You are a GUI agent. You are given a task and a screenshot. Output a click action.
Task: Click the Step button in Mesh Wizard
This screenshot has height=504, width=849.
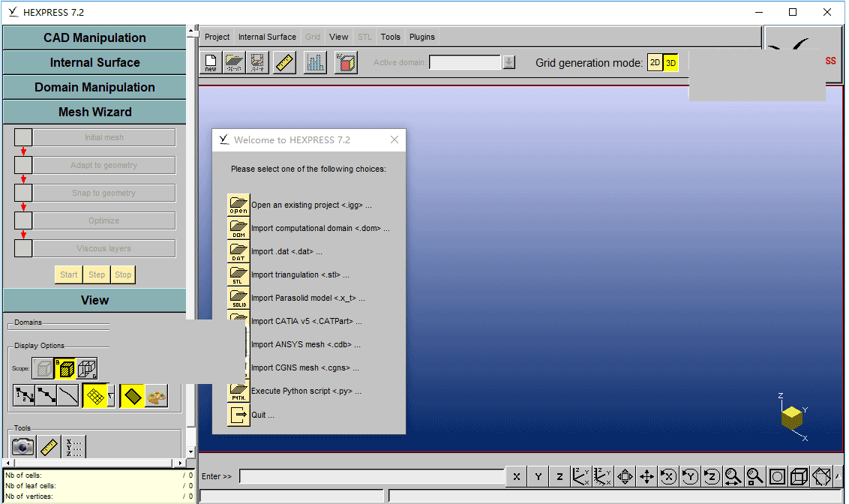(97, 274)
